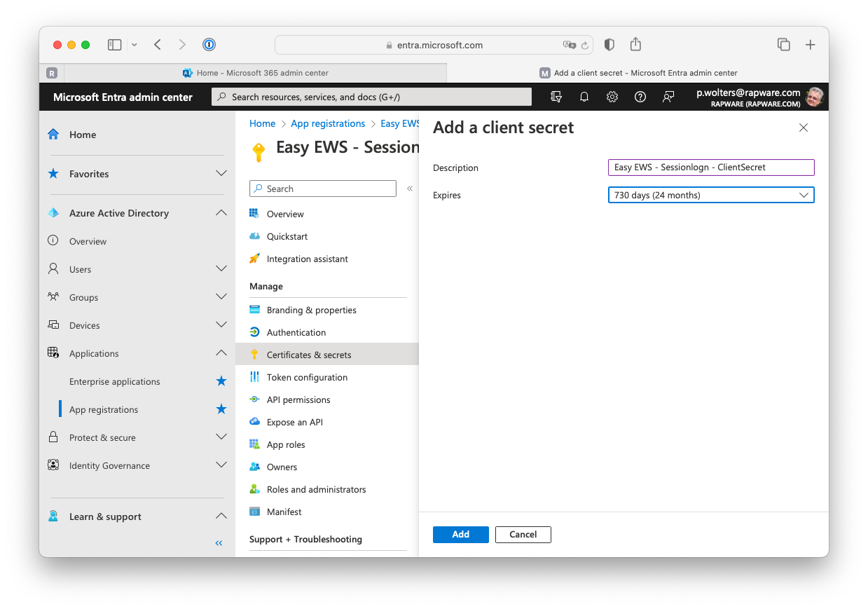Click the account avatar picture
This screenshot has width=868, height=609.
click(x=815, y=97)
